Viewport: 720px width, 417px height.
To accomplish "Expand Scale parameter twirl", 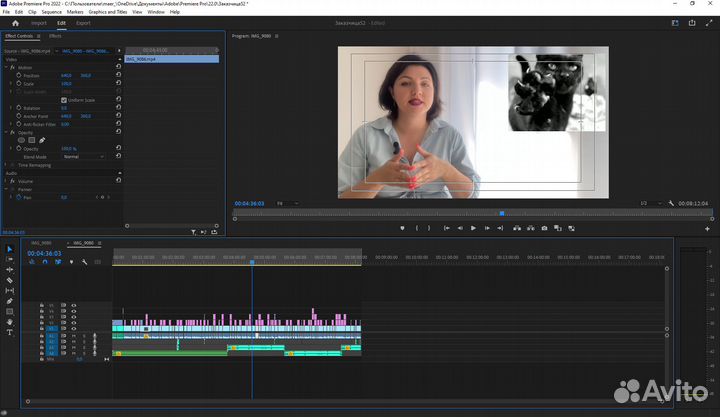I will click(11, 84).
